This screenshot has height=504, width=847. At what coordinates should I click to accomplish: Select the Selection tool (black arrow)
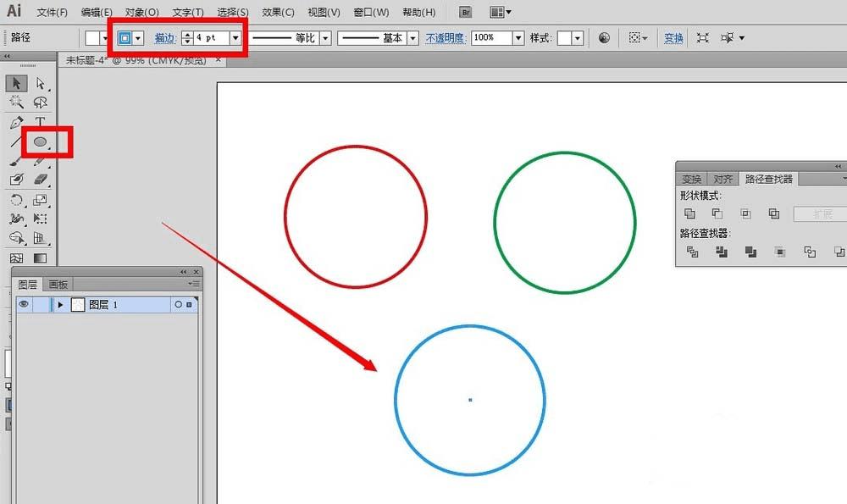(x=16, y=83)
